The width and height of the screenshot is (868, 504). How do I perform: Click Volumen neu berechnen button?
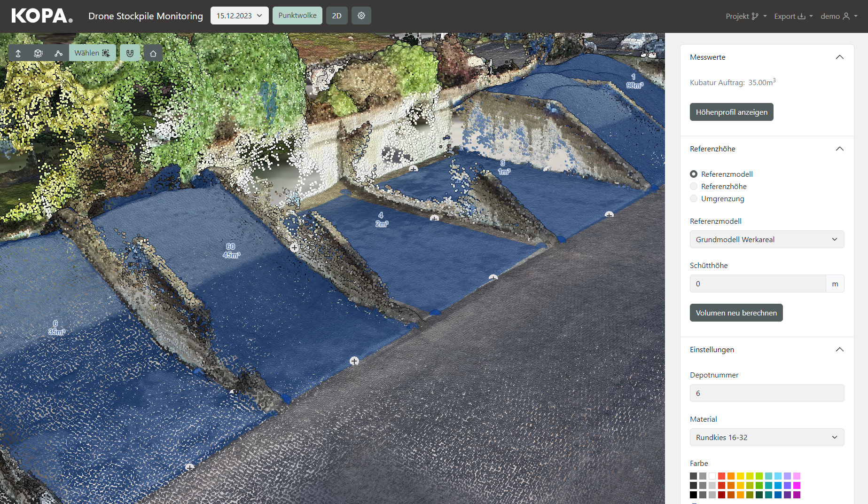point(736,313)
